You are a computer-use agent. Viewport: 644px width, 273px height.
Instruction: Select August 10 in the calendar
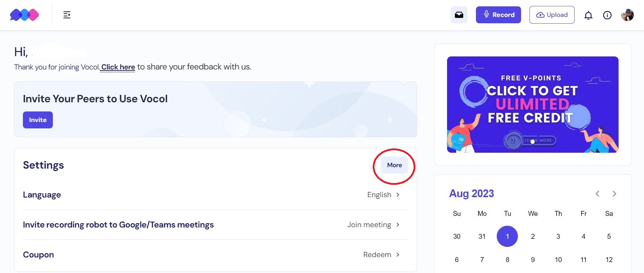558,260
